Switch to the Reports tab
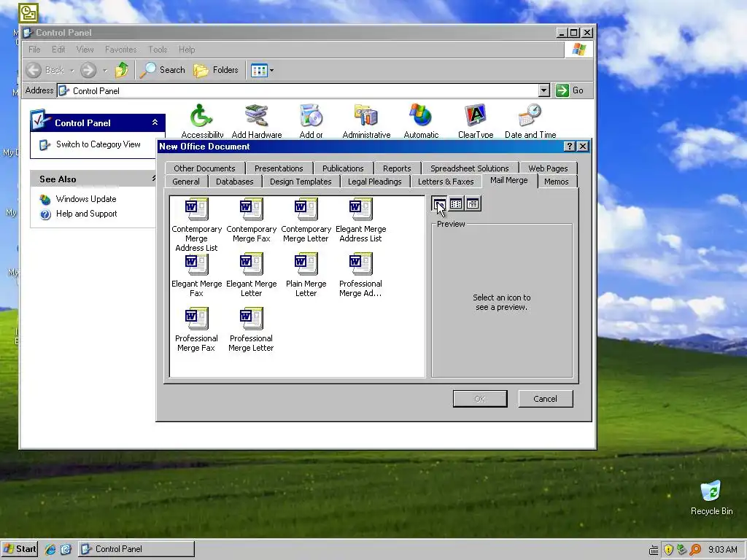Image resolution: width=747 pixels, height=560 pixels. [x=397, y=168]
